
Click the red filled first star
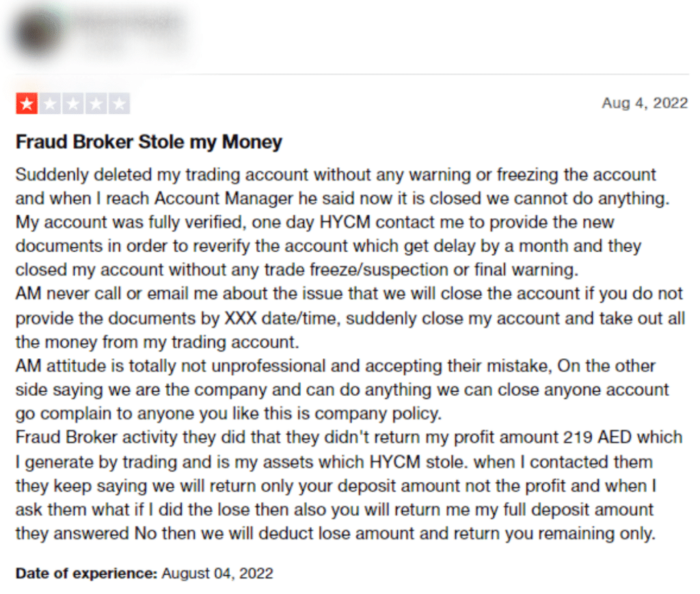tap(27, 105)
